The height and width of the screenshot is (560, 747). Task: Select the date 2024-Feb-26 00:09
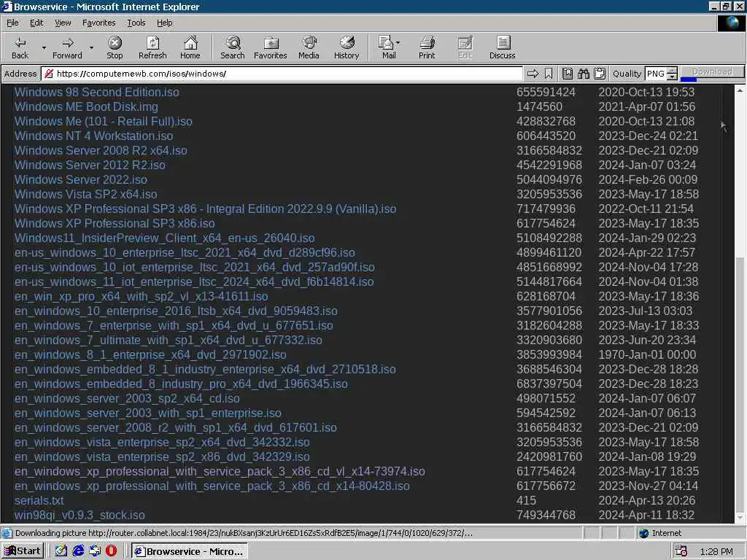tap(648, 180)
